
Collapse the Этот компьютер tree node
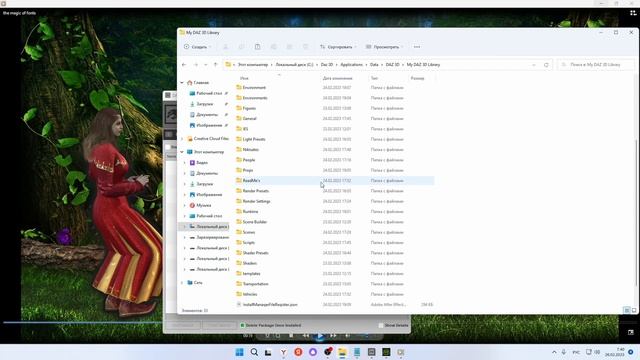[x=182, y=152]
